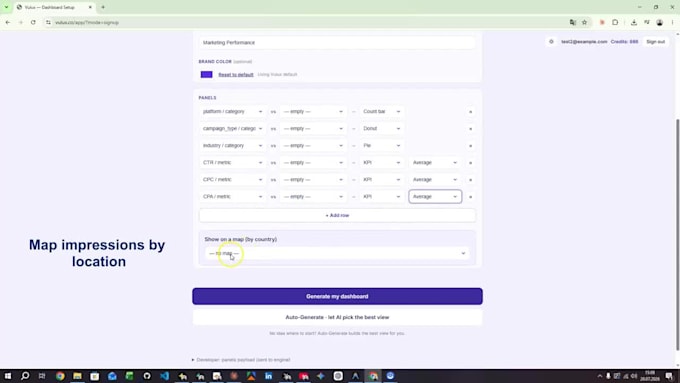Open the CPC row Average aggregation dropdown
This screenshot has width=680, height=383.
[x=435, y=179]
